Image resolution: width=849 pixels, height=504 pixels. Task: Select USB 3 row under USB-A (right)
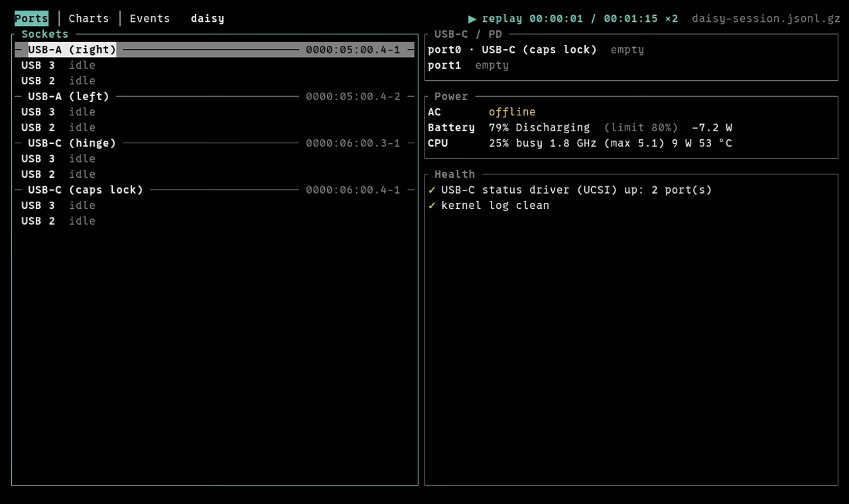pos(215,66)
